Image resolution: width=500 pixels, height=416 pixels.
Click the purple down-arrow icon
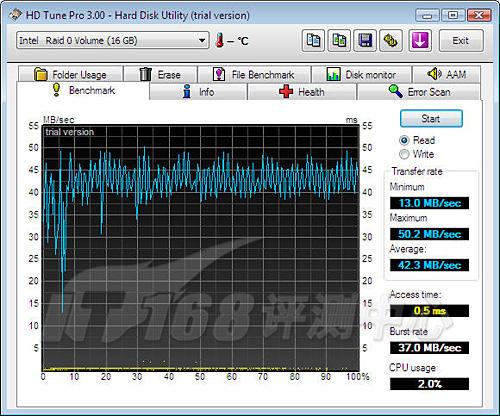tap(420, 41)
